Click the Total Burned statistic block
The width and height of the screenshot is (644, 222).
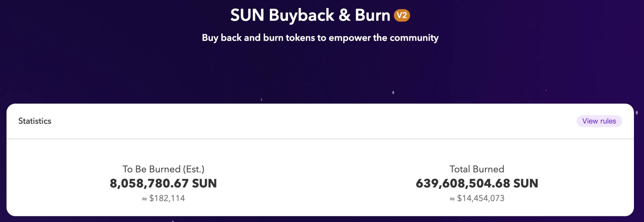click(477, 183)
